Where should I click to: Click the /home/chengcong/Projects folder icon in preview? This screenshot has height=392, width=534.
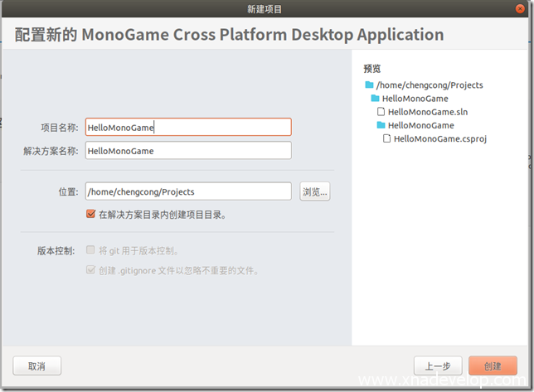(x=369, y=85)
